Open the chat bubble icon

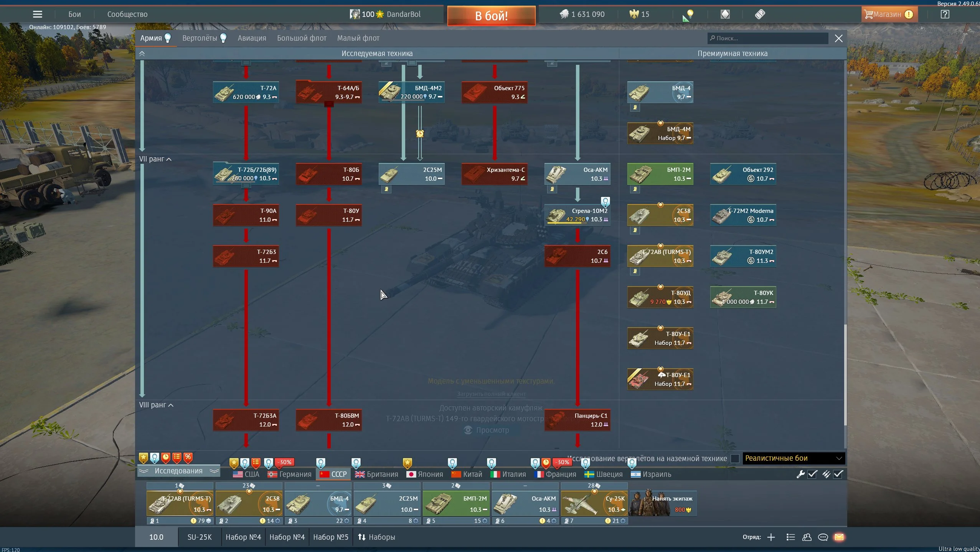[823, 537]
